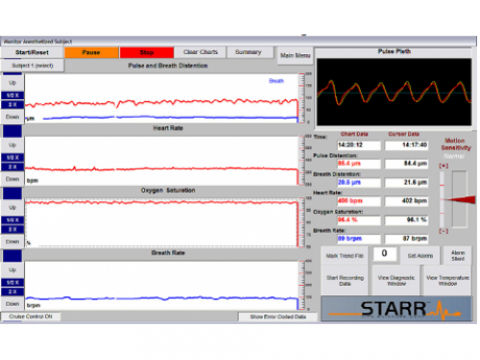Click the Start/Reset button
This screenshot has height=360, width=480.
point(32,52)
